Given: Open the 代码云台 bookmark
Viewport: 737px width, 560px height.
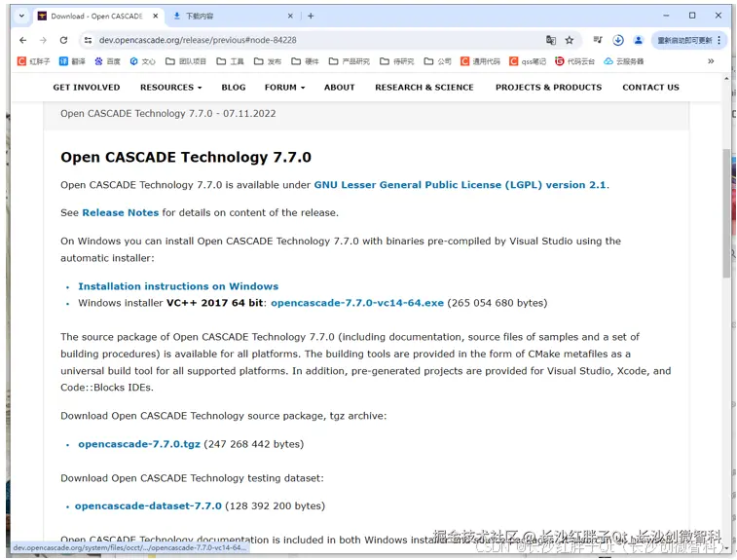Looking at the screenshot, I should click(574, 61).
